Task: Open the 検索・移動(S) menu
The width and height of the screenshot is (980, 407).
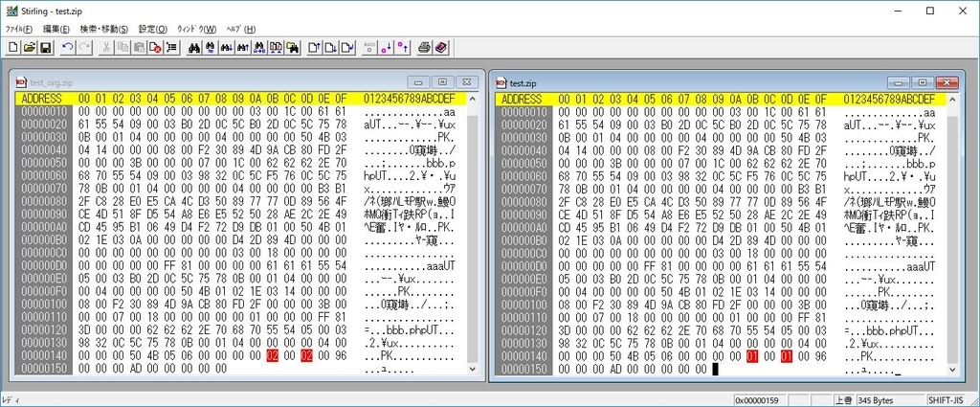Action: coord(104,30)
